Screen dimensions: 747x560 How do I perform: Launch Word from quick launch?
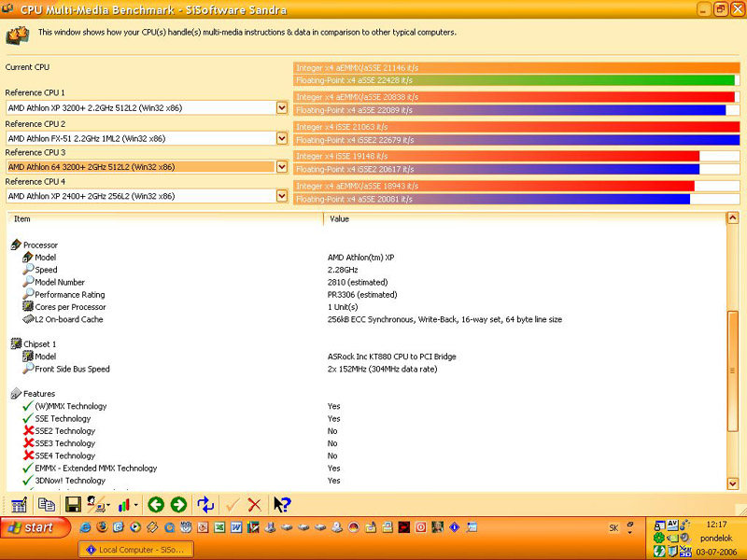(x=236, y=527)
